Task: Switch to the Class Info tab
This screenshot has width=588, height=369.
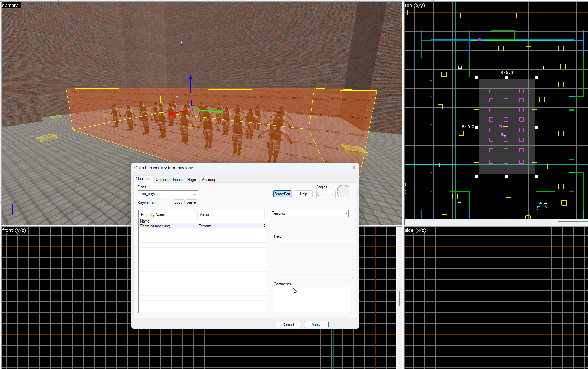Action: (144, 179)
